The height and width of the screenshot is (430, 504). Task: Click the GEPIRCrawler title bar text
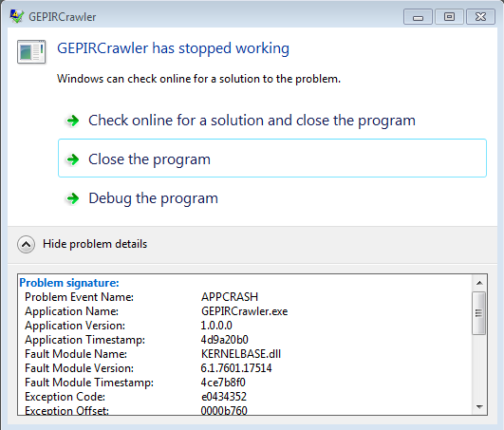[x=63, y=17]
